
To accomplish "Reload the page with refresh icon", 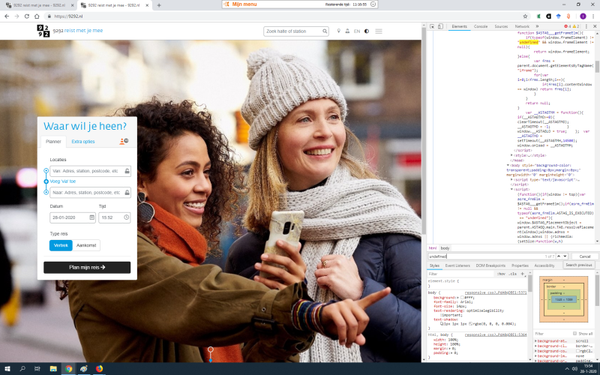I will click(x=27, y=16).
